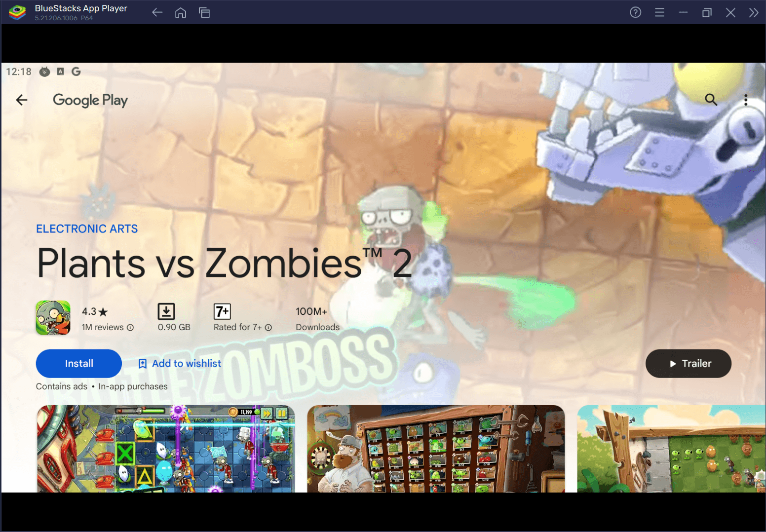Open BlueStacks hamburger menu

659,12
